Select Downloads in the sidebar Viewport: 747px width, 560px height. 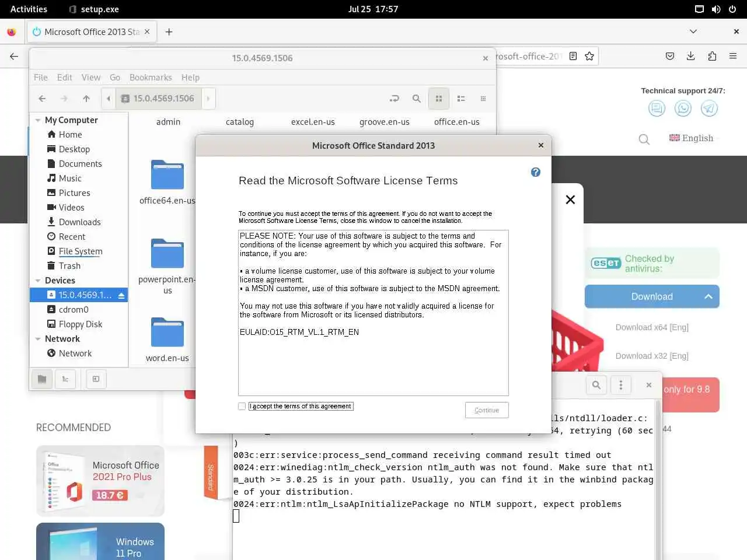79,222
